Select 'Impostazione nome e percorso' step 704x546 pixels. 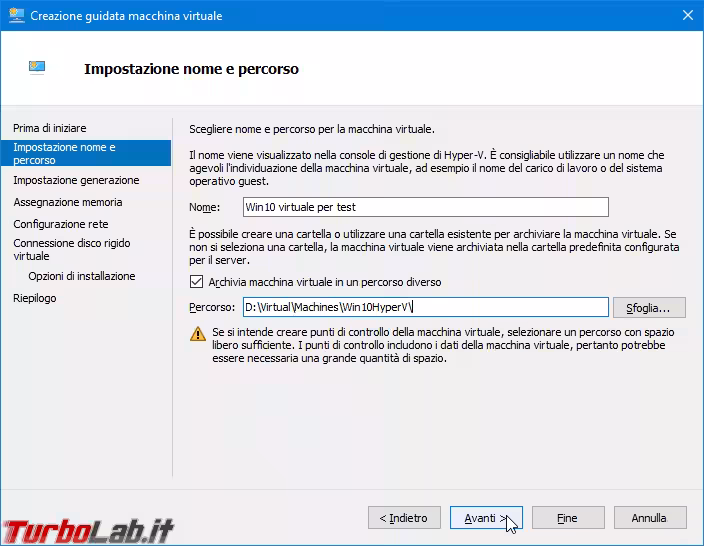coord(64,153)
